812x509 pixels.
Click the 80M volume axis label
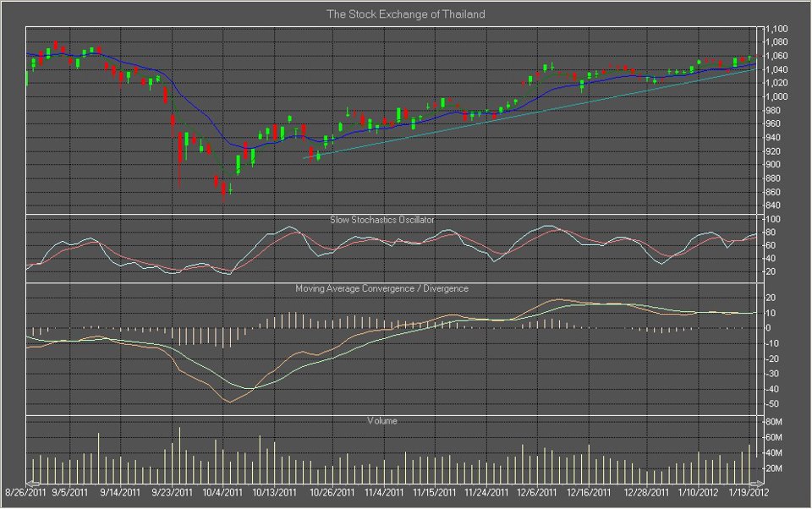pyautogui.click(x=774, y=422)
